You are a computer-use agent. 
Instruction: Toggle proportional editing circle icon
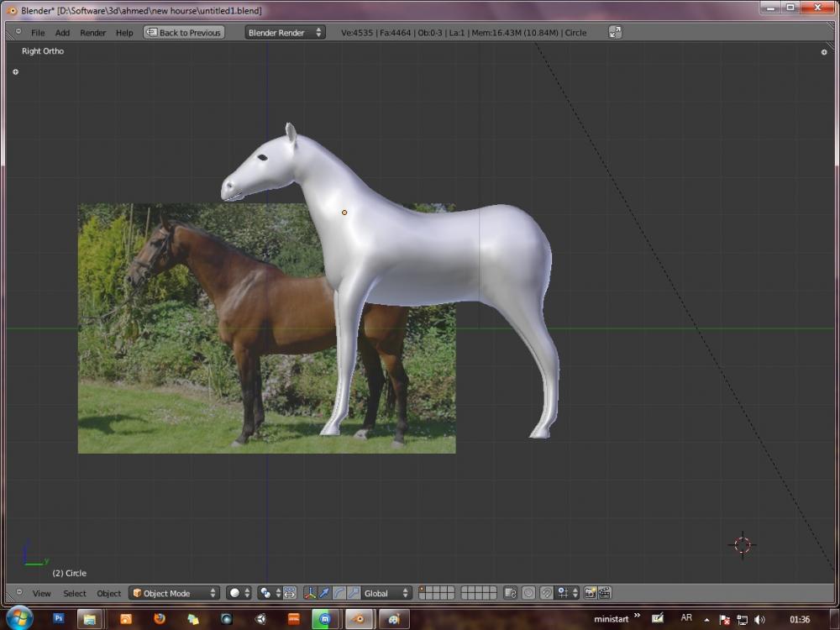point(528,593)
